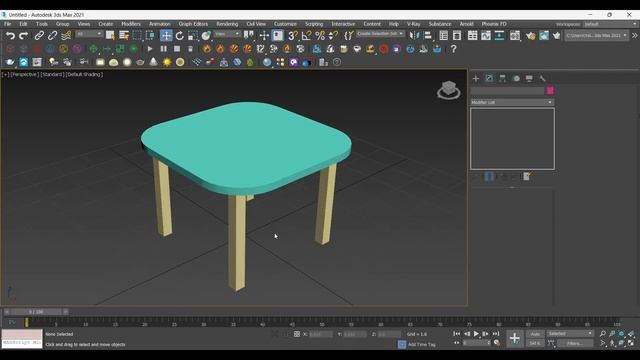
Task: Open Render Setup teapot icon
Action: click(530, 36)
